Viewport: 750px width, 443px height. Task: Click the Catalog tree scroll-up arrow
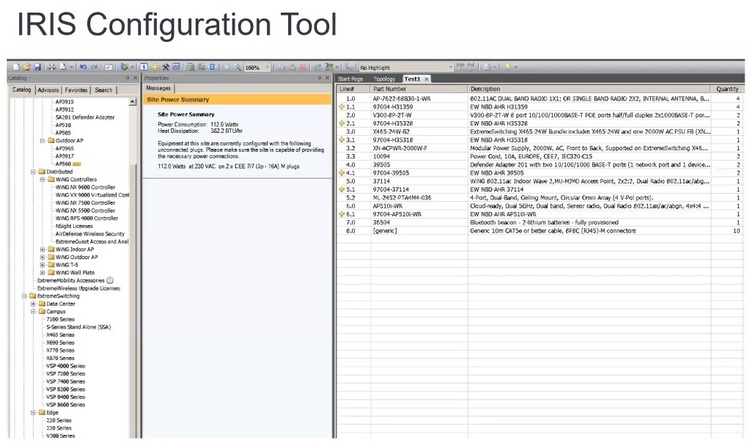click(132, 102)
